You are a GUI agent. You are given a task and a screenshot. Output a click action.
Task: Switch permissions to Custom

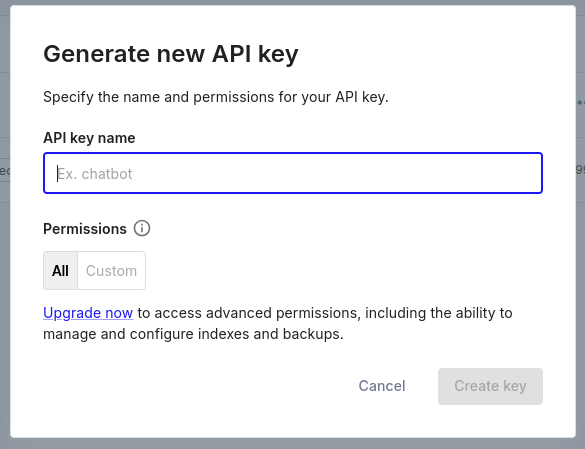pyautogui.click(x=112, y=271)
